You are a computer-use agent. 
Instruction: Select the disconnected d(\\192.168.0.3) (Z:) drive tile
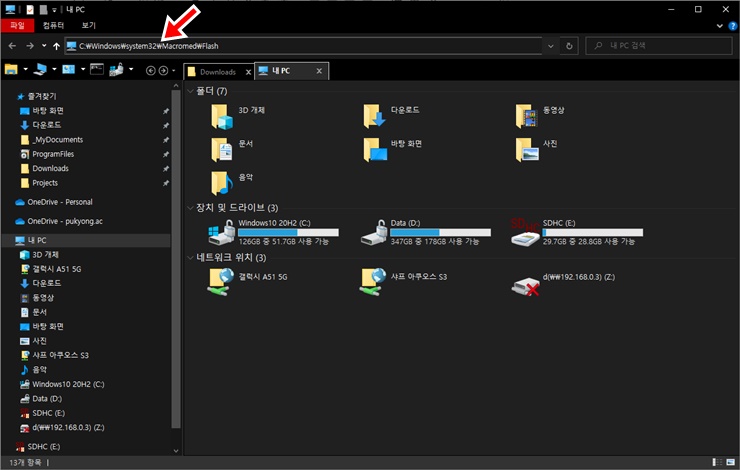coord(563,285)
